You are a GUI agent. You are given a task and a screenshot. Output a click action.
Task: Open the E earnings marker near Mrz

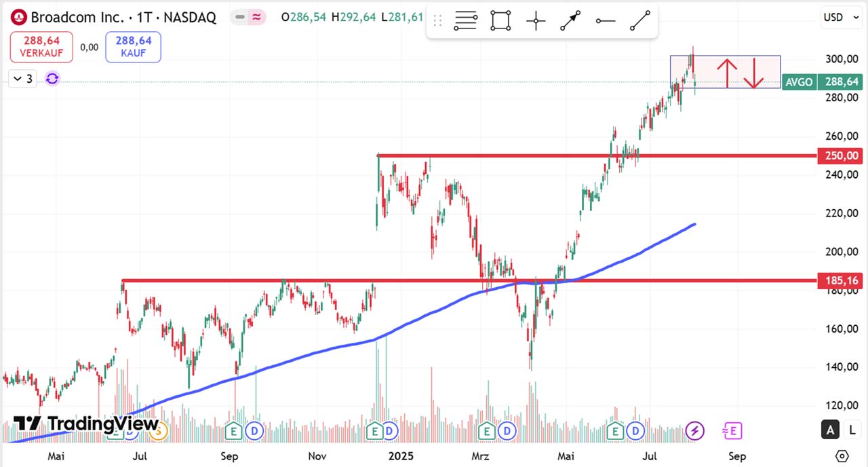point(486,430)
